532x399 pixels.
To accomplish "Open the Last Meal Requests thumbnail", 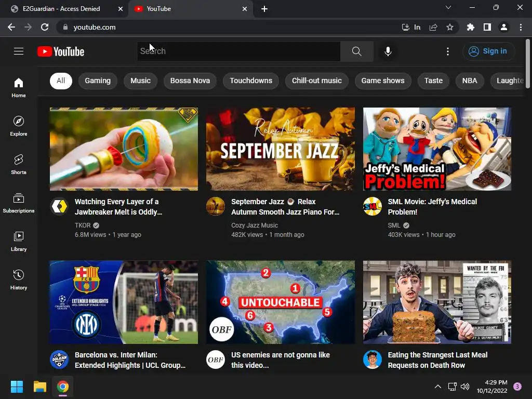I will (x=437, y=302).
